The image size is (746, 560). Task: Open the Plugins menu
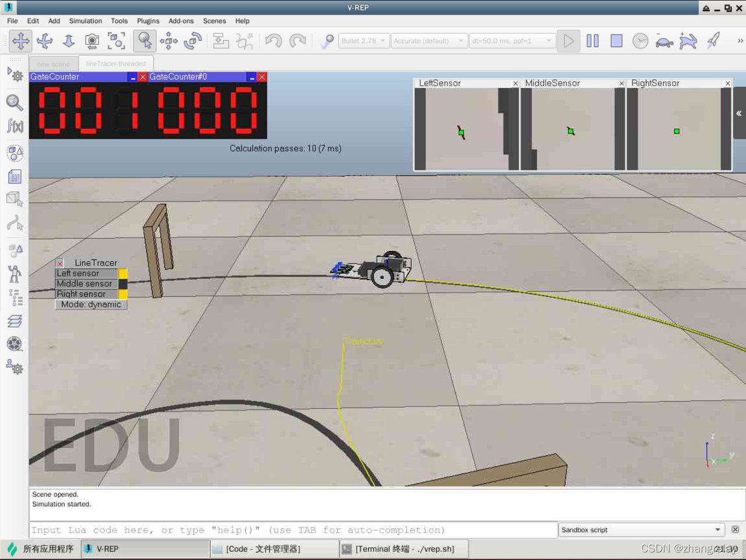148,21
